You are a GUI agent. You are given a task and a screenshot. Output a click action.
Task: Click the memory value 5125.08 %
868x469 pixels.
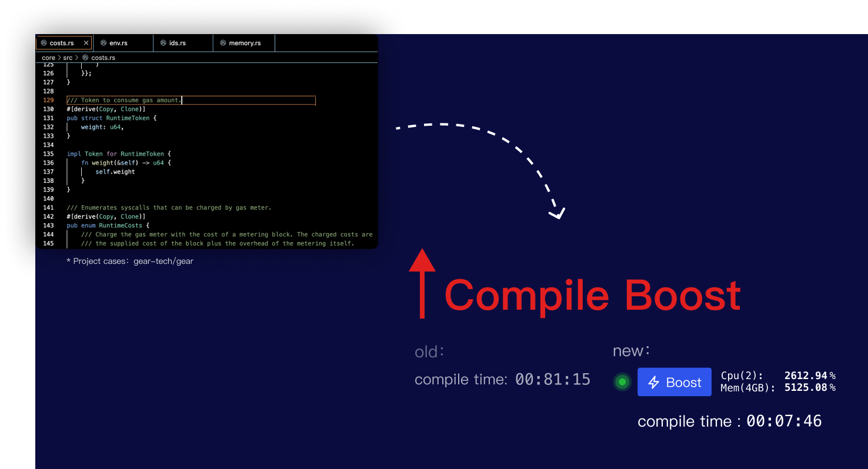point(810,388)
